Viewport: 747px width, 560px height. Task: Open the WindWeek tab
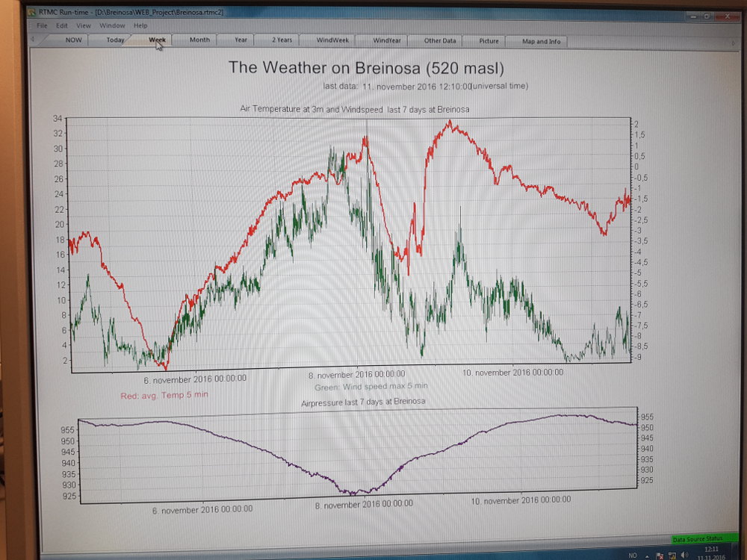[332, 40]
